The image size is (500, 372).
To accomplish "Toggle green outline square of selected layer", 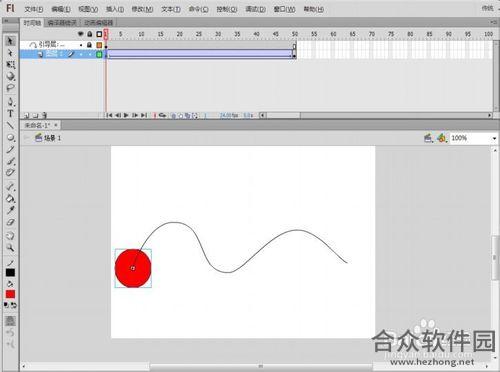I will tap(99, 54).
